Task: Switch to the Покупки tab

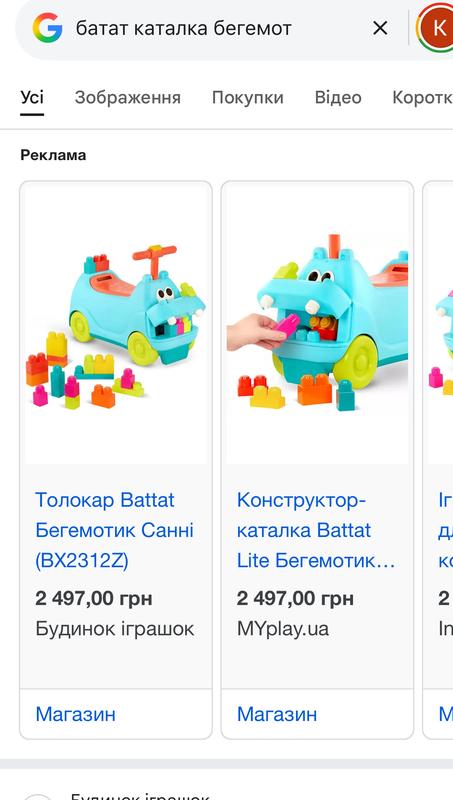Action: pos(247,97)
